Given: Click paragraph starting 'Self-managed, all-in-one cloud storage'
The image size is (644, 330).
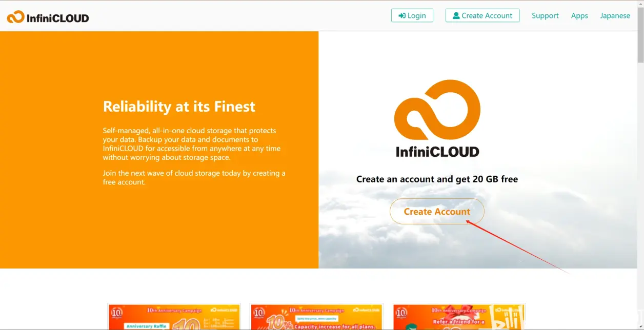Looking at the screenshot, I should [192, 144].
